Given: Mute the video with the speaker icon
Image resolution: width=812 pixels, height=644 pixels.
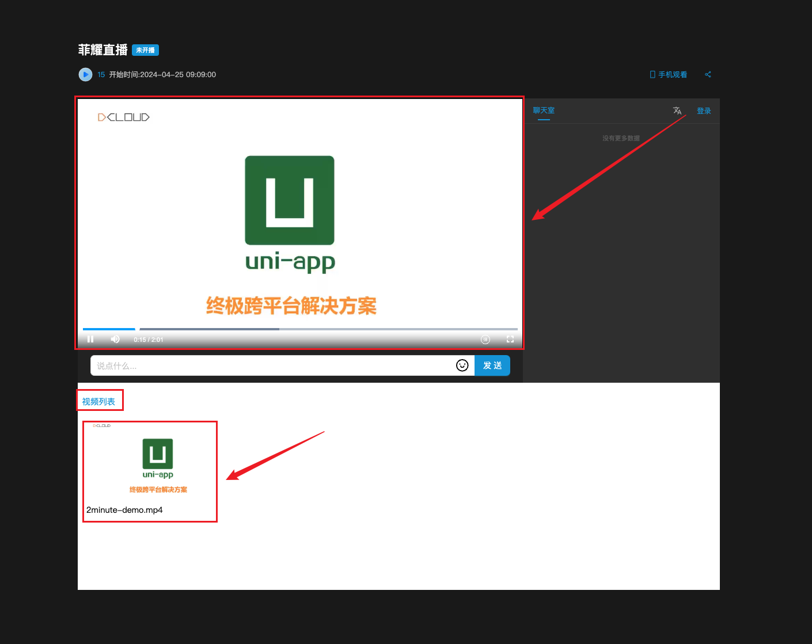Looking at the screenshot, I should [115, 339].
